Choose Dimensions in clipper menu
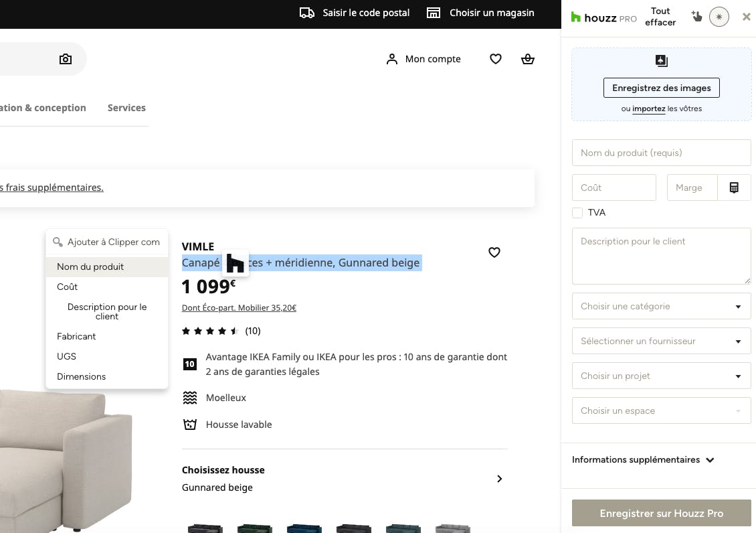This screenshot has height=533, width=756. (x=107, y=377)
